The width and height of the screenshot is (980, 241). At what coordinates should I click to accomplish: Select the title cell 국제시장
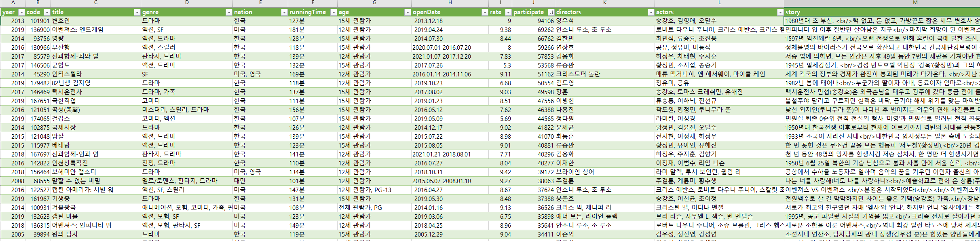tap(96, 127)
